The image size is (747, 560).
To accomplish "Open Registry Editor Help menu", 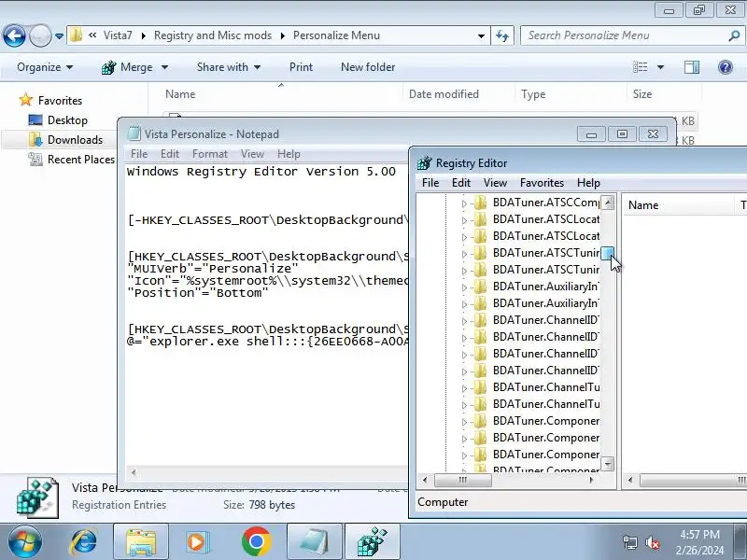I will tap(588, 183).
